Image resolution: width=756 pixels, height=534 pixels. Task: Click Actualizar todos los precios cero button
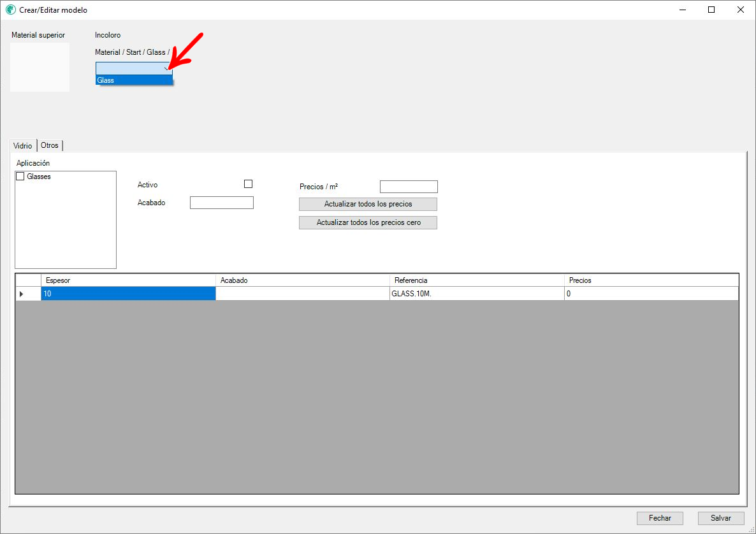click(368, 222)
